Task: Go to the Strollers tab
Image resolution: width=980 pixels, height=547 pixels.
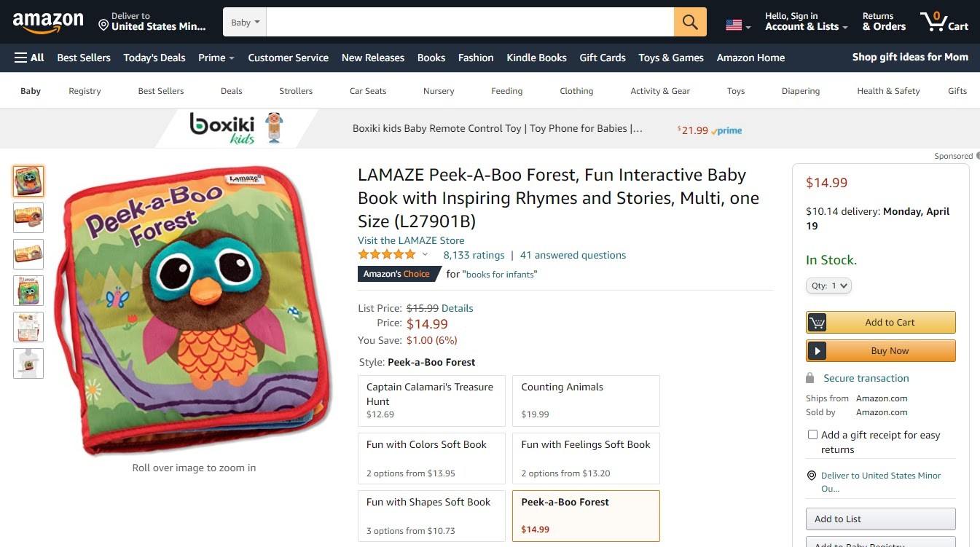Action: pyautogui.click(x=296, y=91)
